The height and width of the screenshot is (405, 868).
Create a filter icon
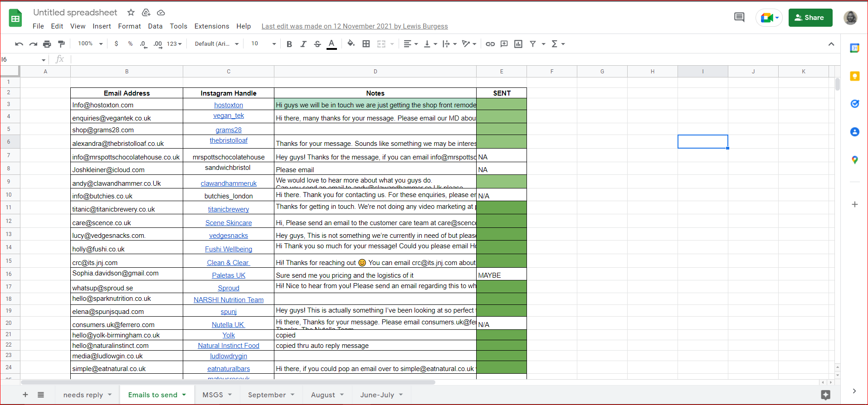tap(533, 44)
